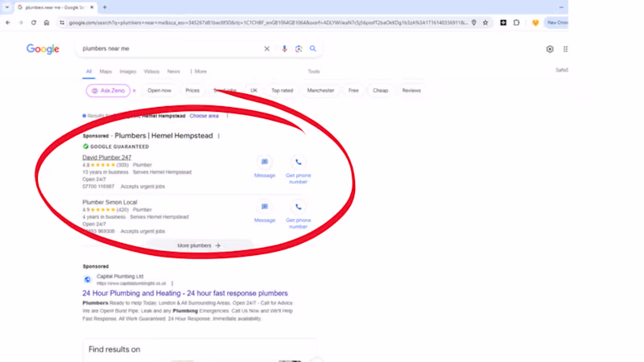Viewport: 644px width, 362px height.
Task: Apply the Reviews filter chip
Action: (x=411, y=91)
